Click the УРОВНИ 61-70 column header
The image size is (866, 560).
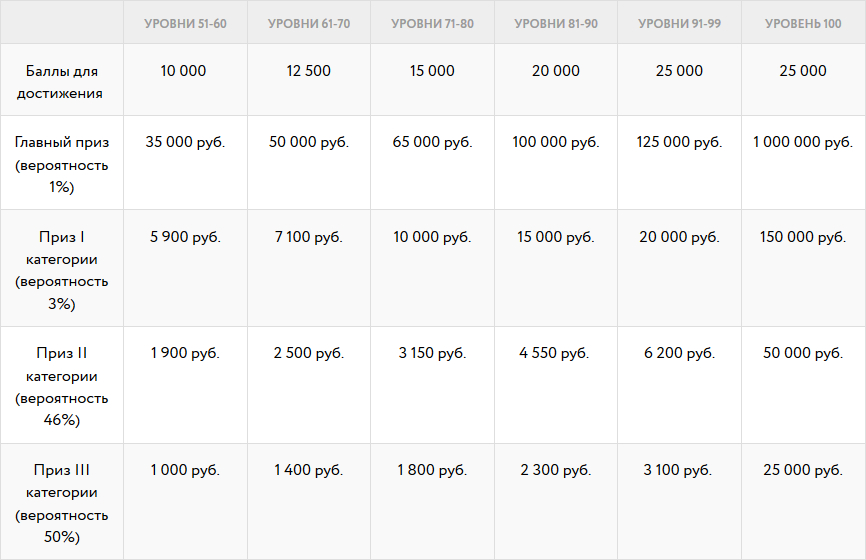tap(309, 24)
